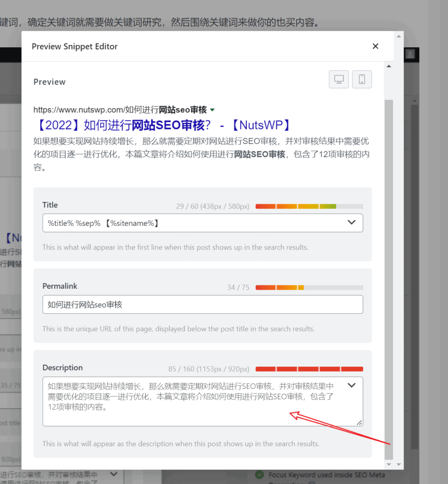Click the dialog scrollbar down arrow
Viewport: 448px width, 484px height.
389,464
